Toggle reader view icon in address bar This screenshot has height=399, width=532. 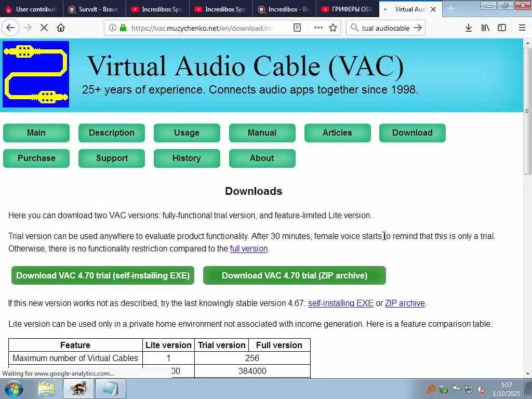[x=297, y=28]
